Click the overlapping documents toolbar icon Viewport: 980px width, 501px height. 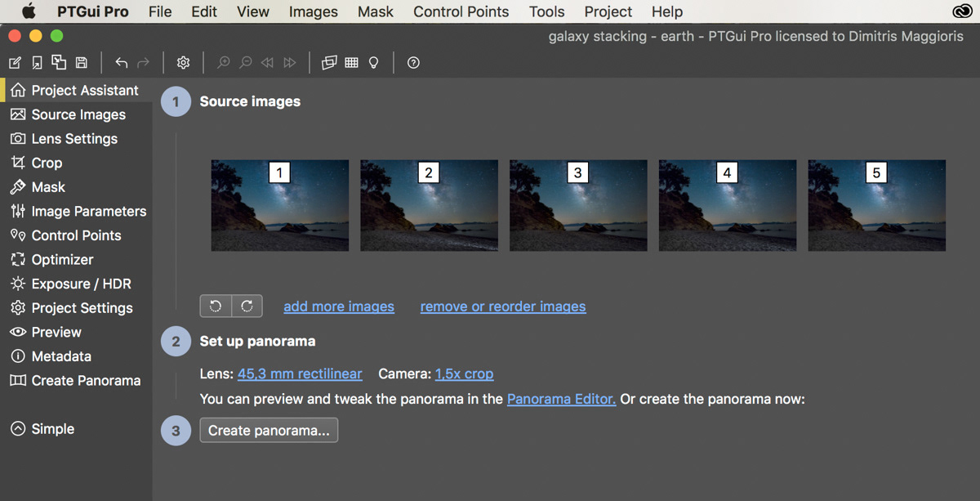pos(59,62)
